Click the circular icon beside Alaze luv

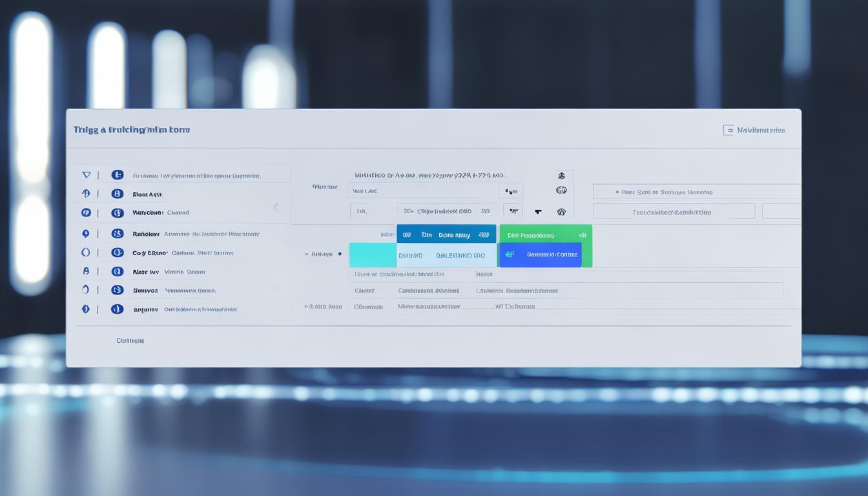117,272
